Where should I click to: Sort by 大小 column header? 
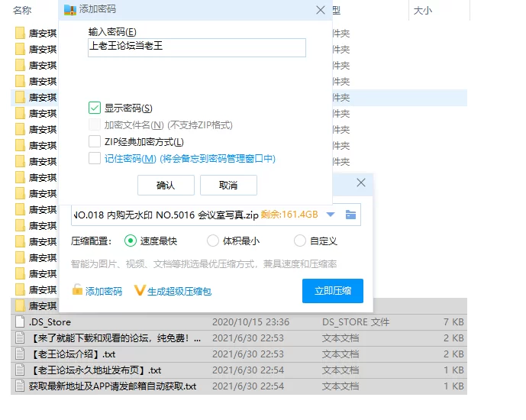(423, 11)
